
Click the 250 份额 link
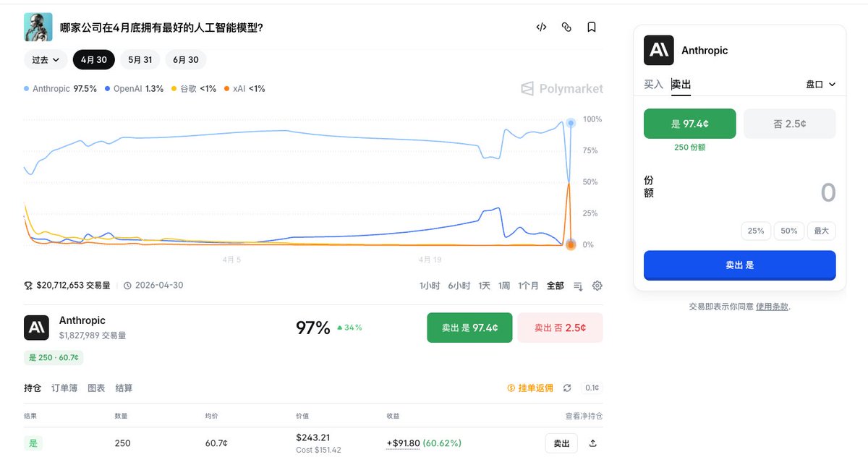click(690, 148)
